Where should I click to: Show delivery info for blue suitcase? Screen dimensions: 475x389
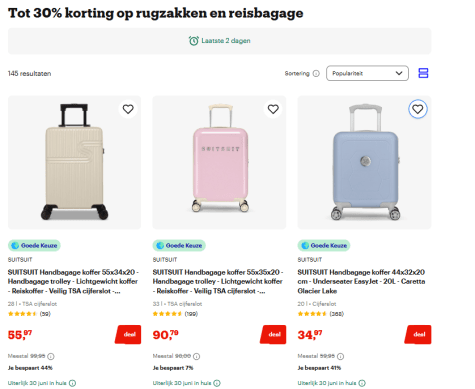362,383
